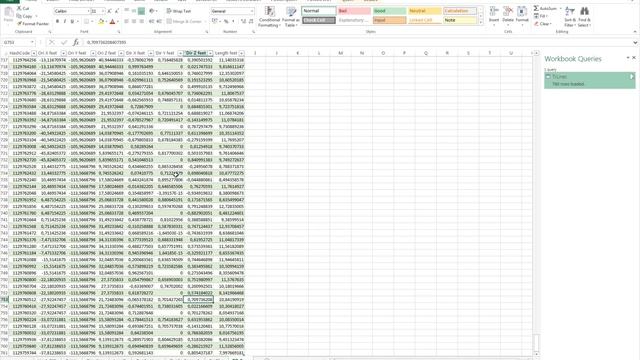
Task: Toggle Wrap Text
Action: click(179, 11)
